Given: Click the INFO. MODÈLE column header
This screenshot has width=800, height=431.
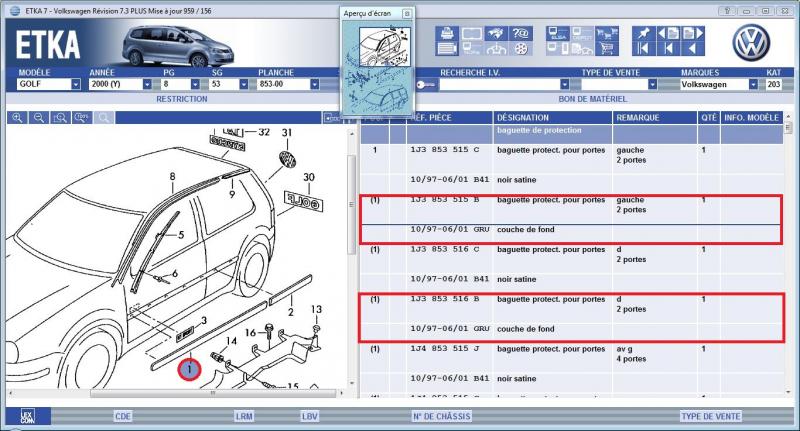Looking at the screenshot, I should click(x=752, y=118).
